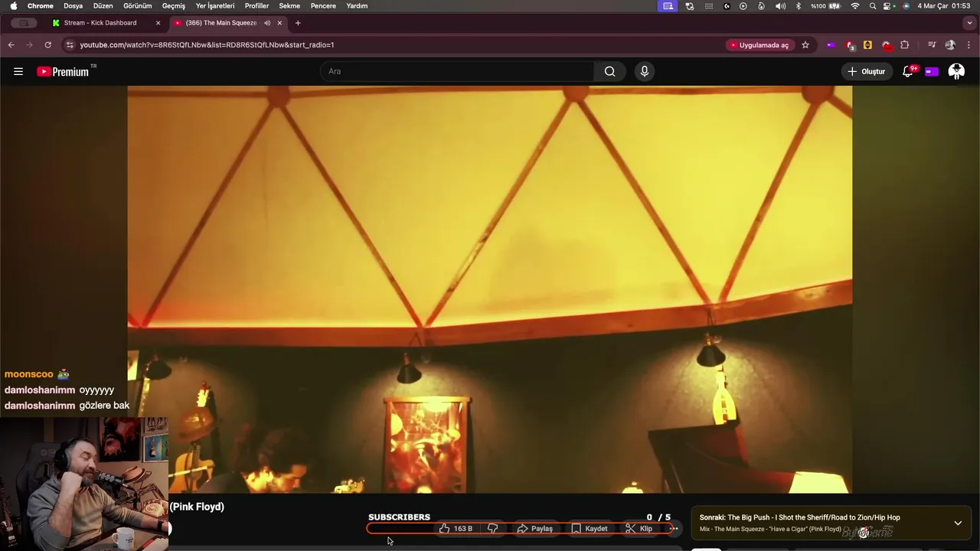Open the Görünüm menu

click(138, 6)
